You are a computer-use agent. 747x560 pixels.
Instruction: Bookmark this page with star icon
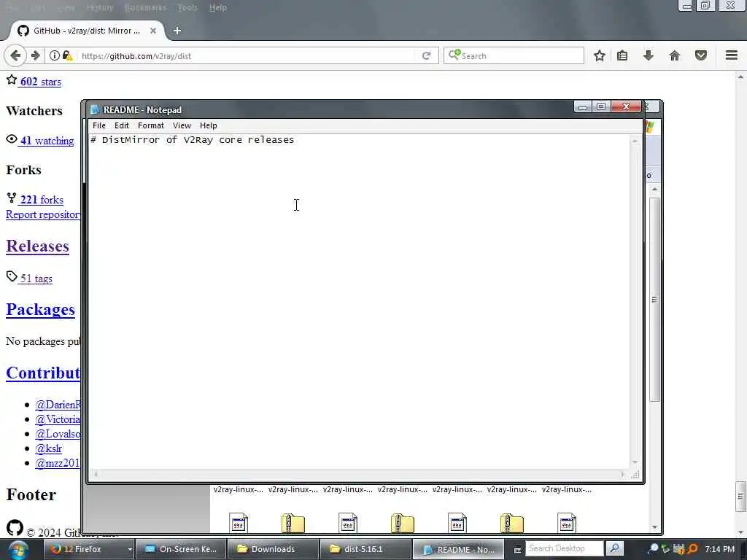tap(600, 55)
